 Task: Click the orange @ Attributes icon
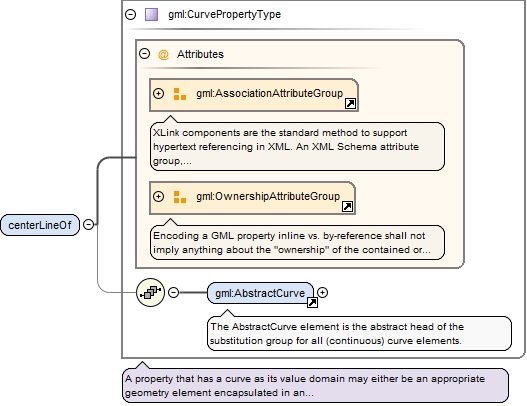(163, 54)
